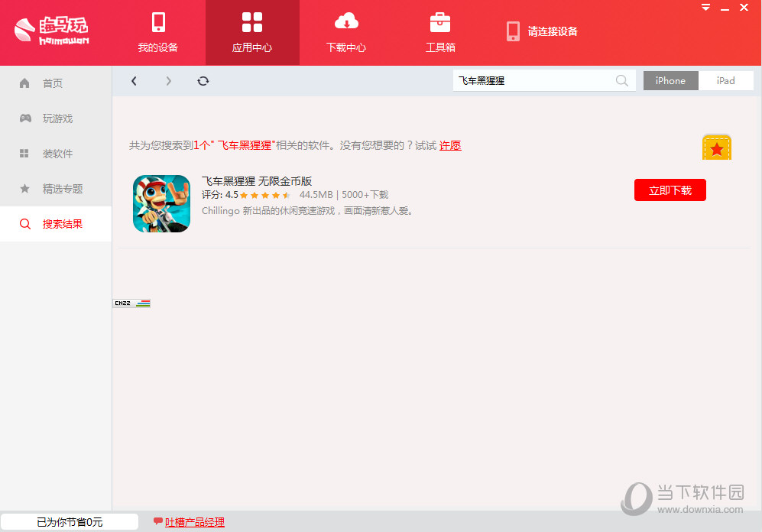Open the 工具箱 toolbox icon
Image resolution: width=762 pixels, height=532 pixels.
pos(440,22)
